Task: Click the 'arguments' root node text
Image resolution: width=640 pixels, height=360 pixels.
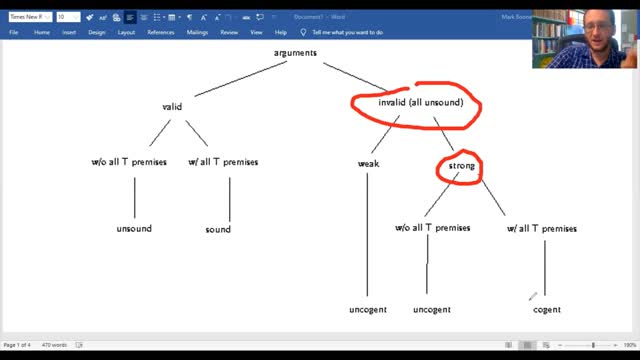Action: pos(295,53)
